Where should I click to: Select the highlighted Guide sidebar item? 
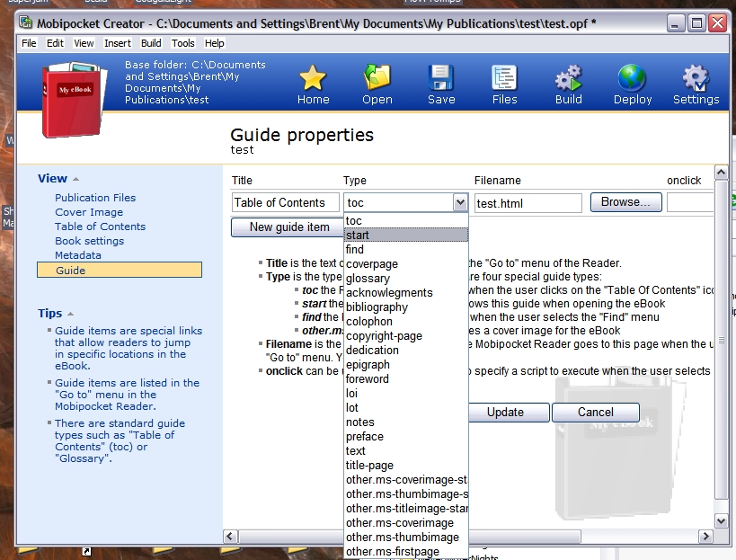coord(120,270)
